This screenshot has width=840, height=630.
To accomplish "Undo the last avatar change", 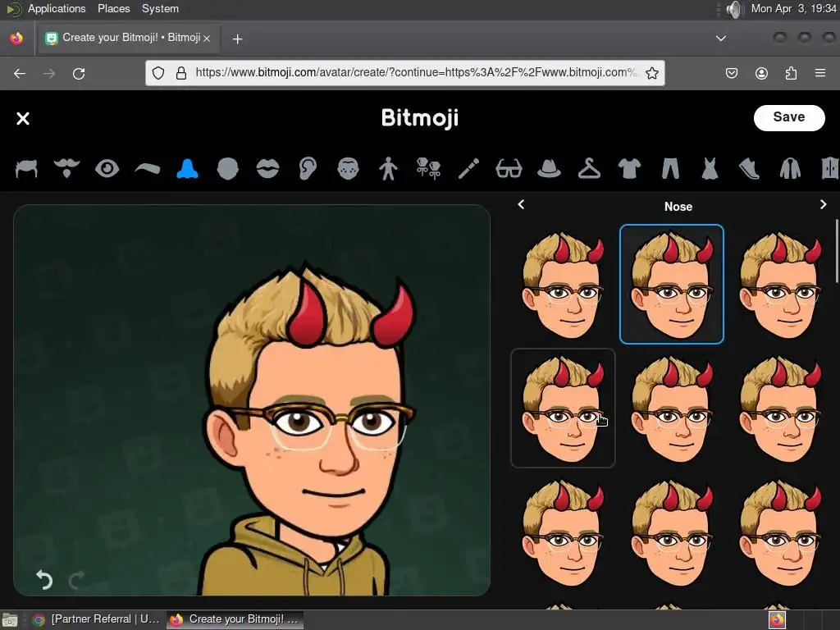I will point(44,580).
